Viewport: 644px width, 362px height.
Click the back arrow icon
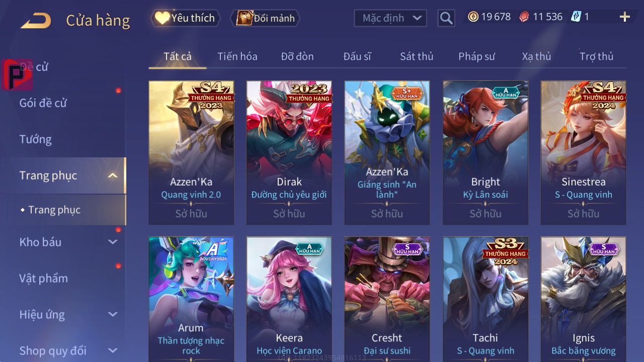pos(36,21)
